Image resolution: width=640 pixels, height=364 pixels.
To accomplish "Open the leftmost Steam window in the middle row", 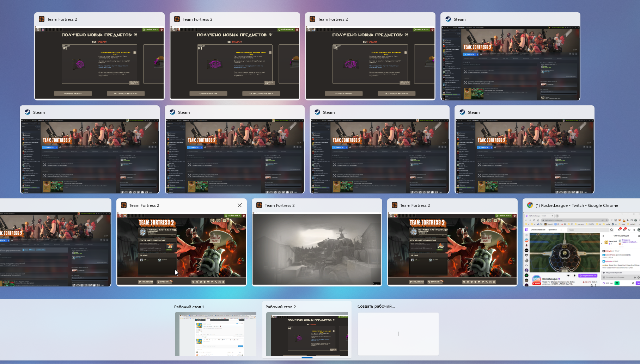I will [90, 156].
